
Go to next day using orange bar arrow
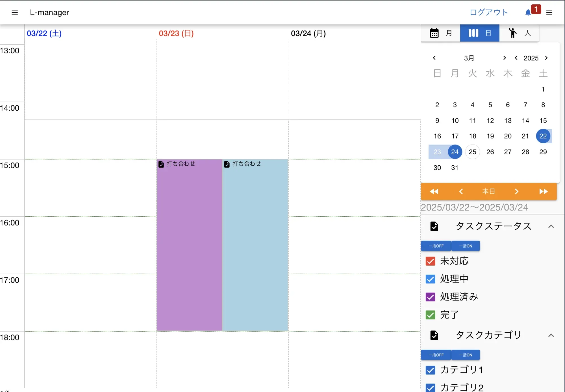click(x=516, y=192)
